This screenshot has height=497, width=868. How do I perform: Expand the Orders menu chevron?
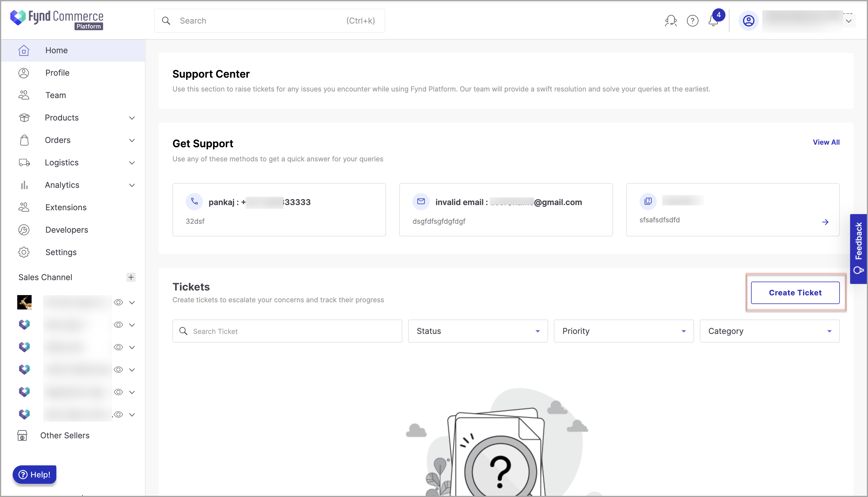(132, 140)
